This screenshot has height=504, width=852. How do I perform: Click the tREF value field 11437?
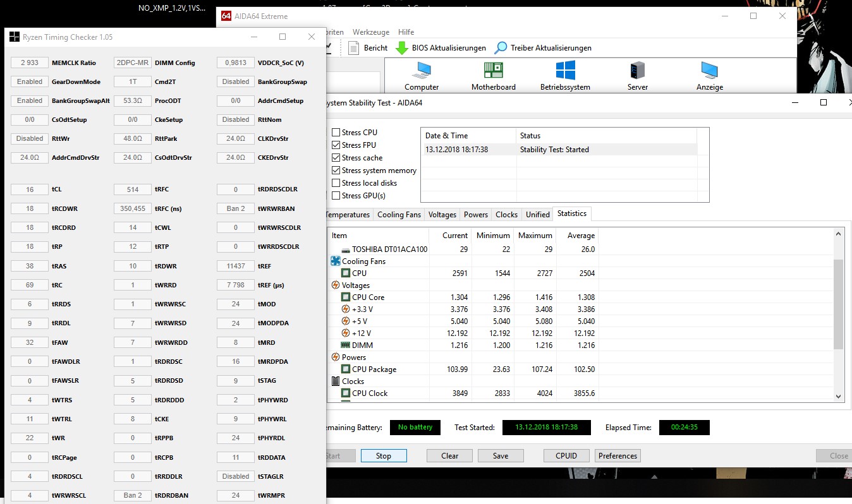(235, 266)
